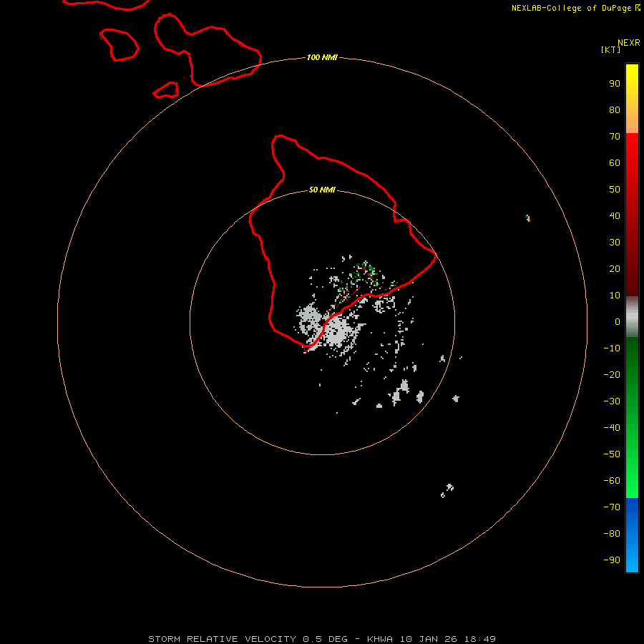Click the Lanai island outline west of Maui
644x644 pixels.
tap(119, 45)
